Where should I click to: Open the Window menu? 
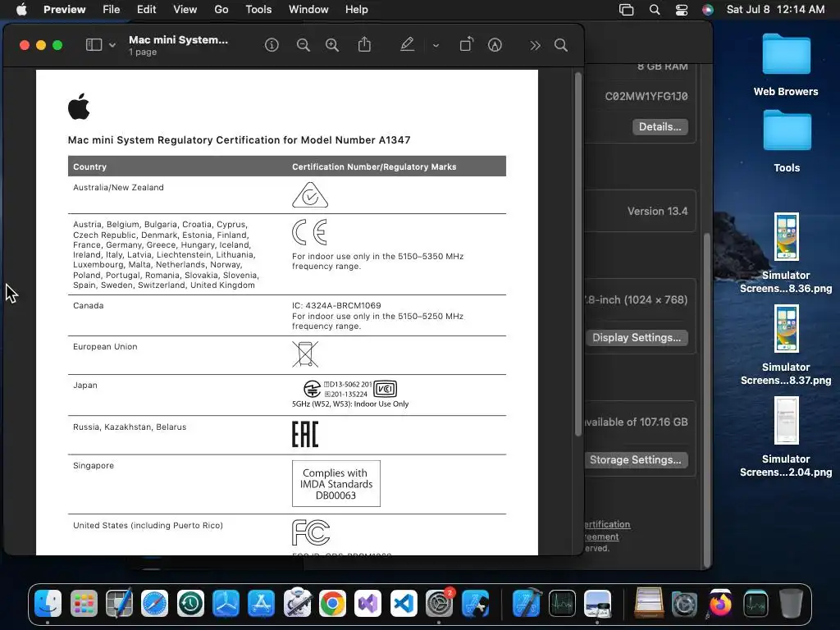coord(308,9)
